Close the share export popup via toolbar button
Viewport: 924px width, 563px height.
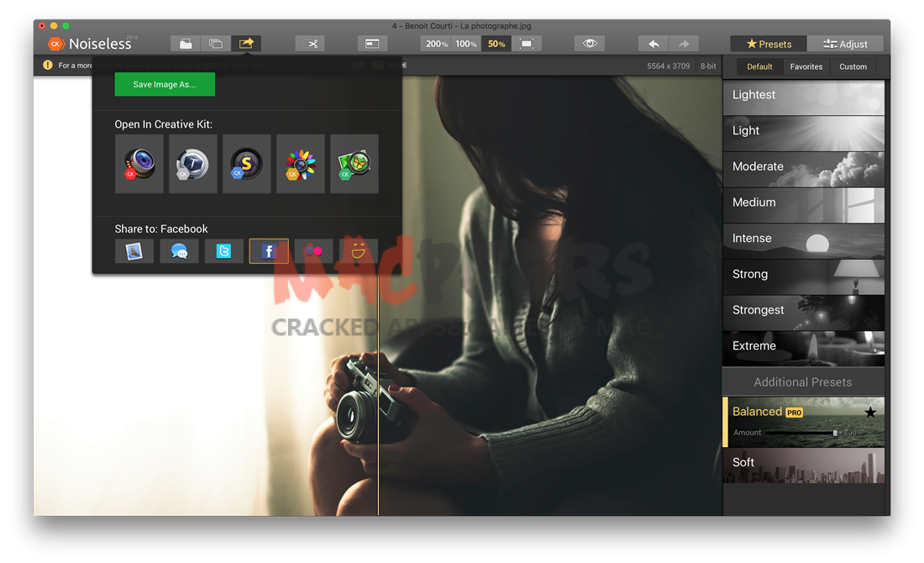[x=246, y=44]
